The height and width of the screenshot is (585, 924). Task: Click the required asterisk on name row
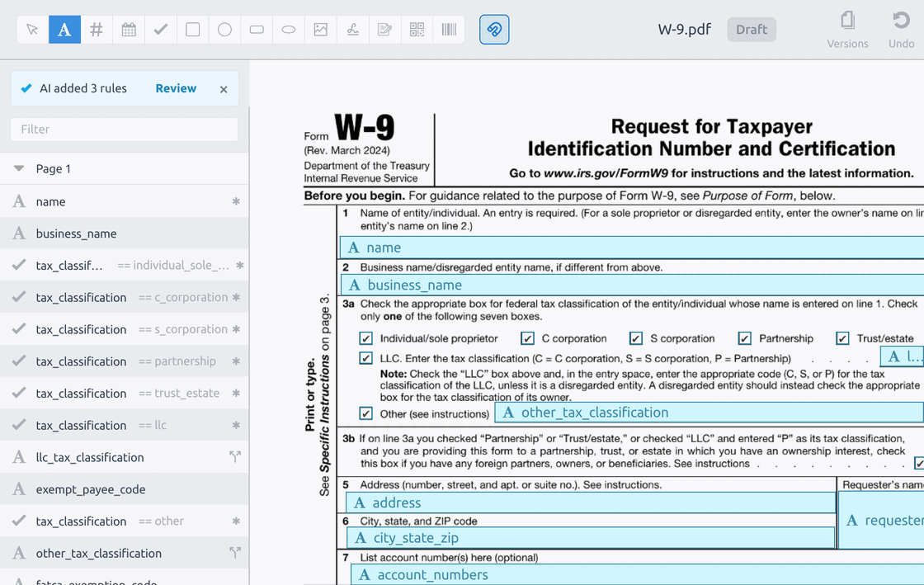coord(236,201)
